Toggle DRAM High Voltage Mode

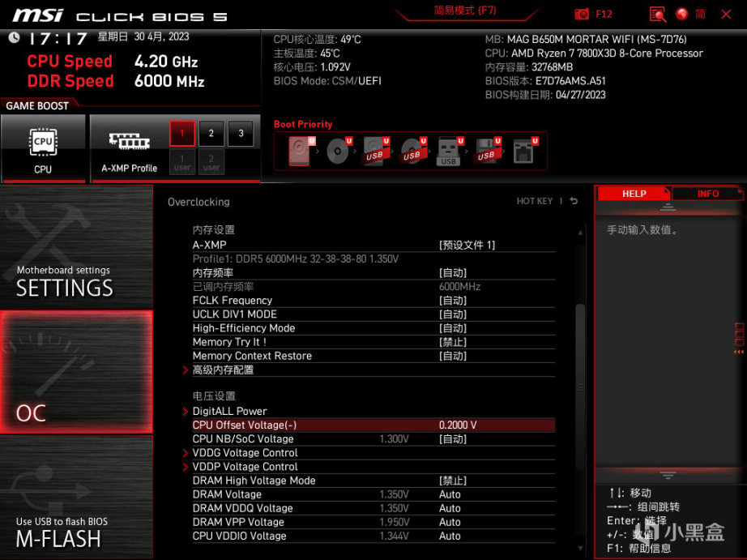coord(373,481)
